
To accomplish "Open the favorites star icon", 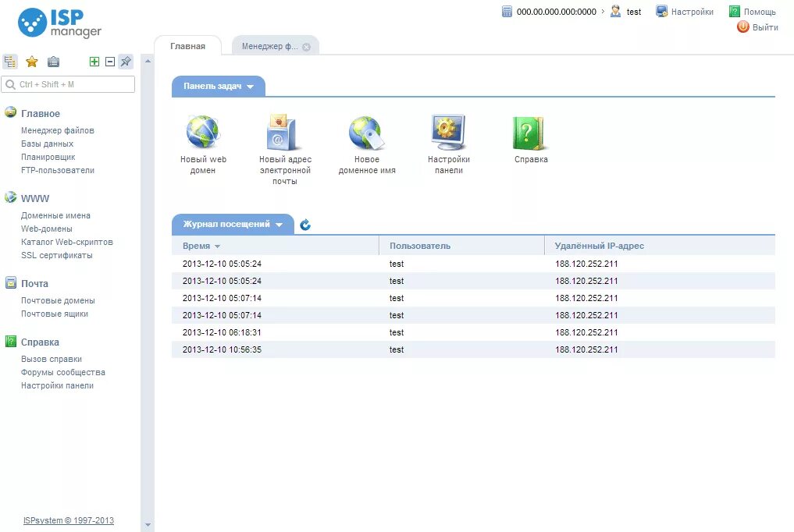I will pos(32,62).
